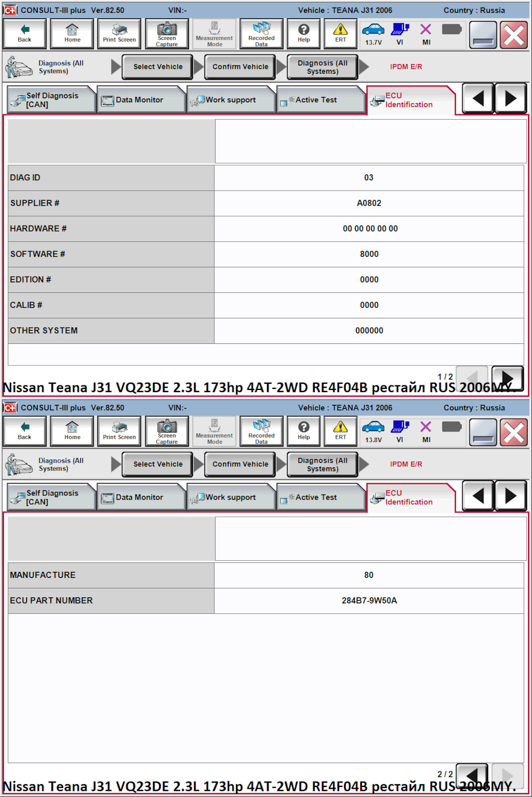Open Work support tab, upper page 1/2 window
This screenshot has width=532, height=797.
(x=231, y=100)
